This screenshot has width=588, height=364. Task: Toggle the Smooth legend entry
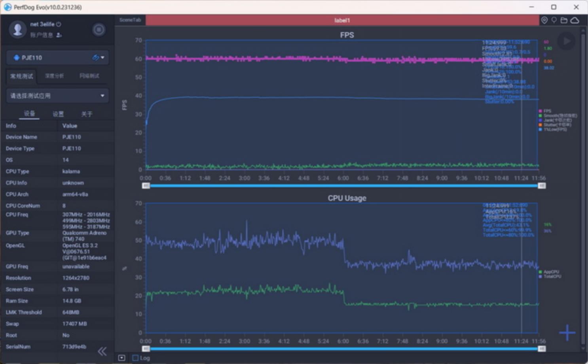point(558,116)
